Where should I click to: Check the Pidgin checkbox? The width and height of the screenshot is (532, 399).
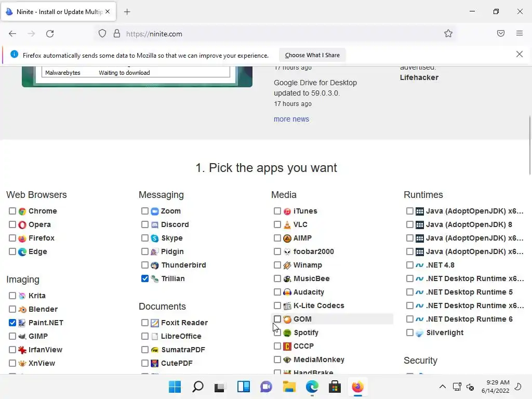coord(145,252)
